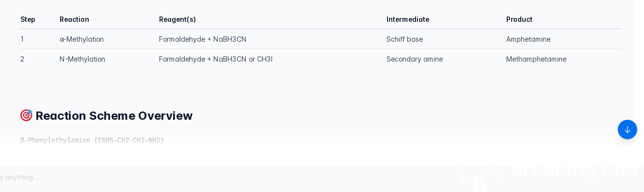
Task: Click the Schiff base cell
Action: click(x=404, y=39)
